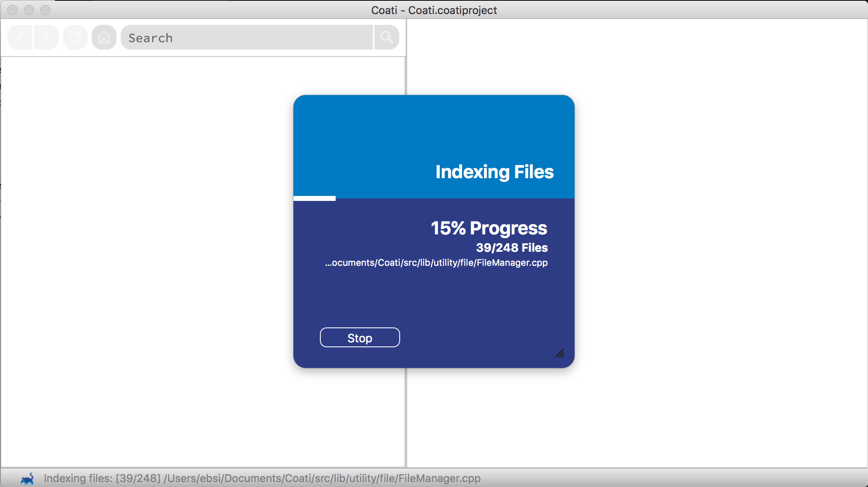868x487 pixels.
Task: Click the magnifier search button
Action: pyautogui.click(x=387, y=38)
